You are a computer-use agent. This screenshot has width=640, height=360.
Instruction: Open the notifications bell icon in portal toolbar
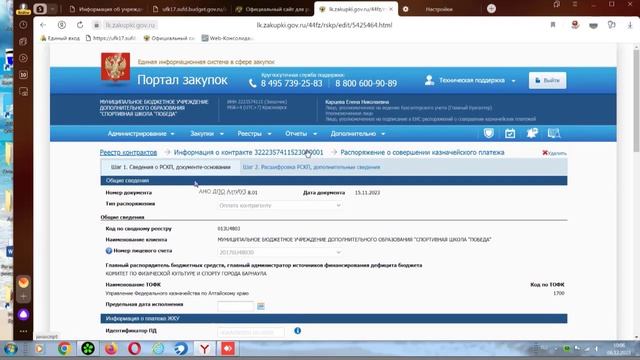pyautogui.click(x=532, y=133)
